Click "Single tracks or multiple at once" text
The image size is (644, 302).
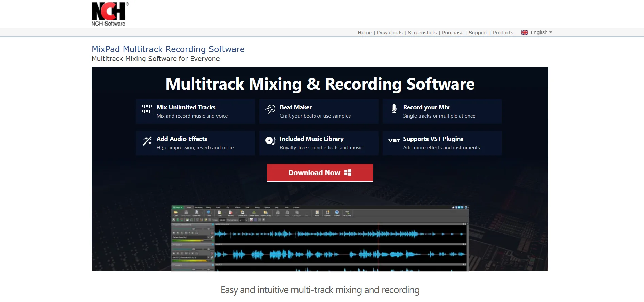(x=439, y=116)
